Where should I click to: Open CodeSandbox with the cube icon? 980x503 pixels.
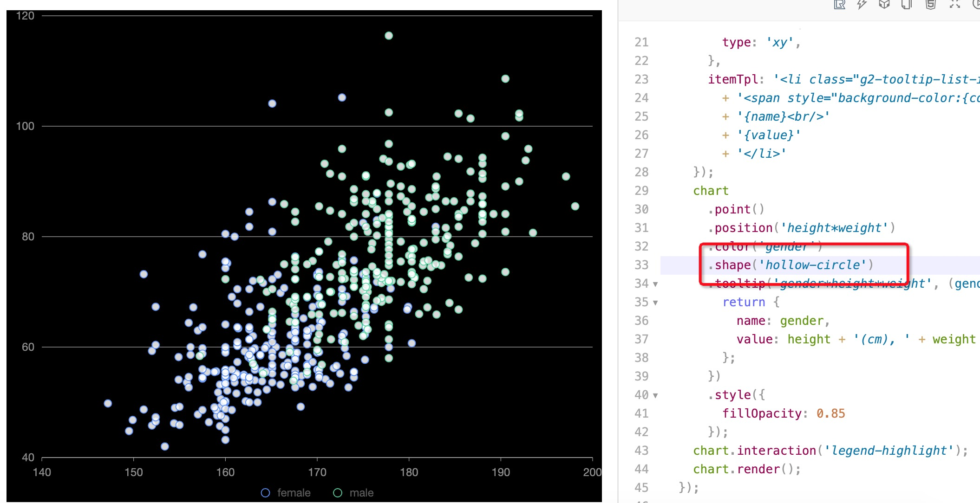(884, 5)
